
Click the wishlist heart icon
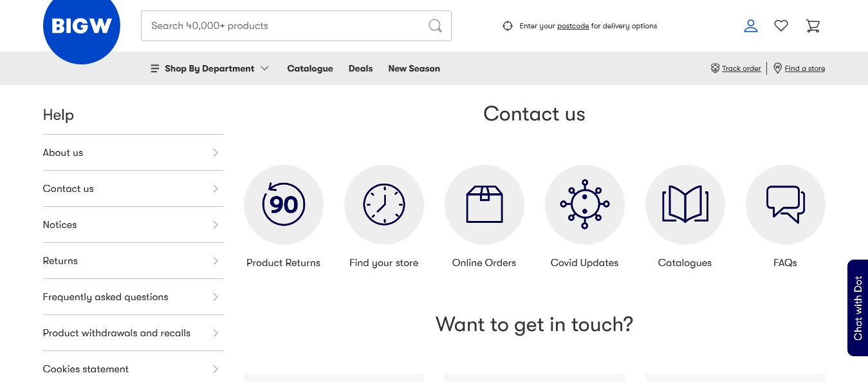click(780, 26)
